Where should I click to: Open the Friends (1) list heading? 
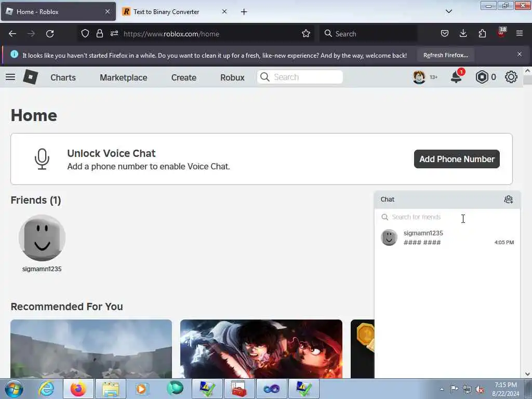pyautogui.click(x=36, y=200)
